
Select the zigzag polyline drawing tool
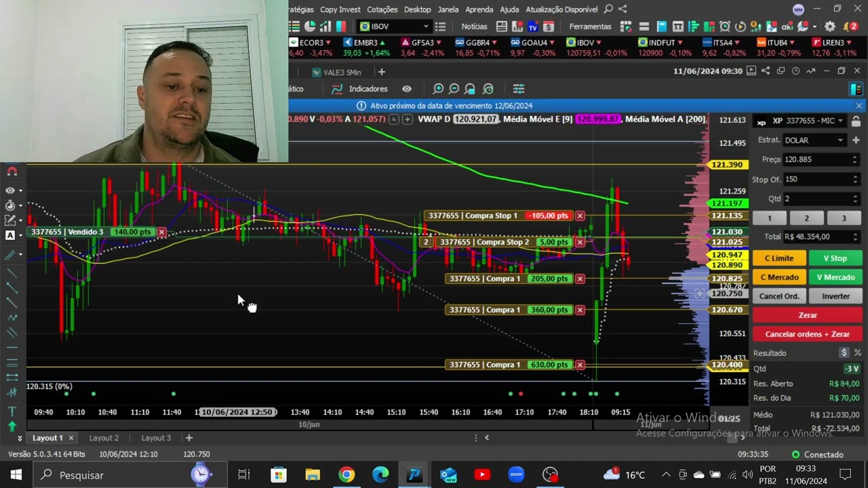point(12,317)
